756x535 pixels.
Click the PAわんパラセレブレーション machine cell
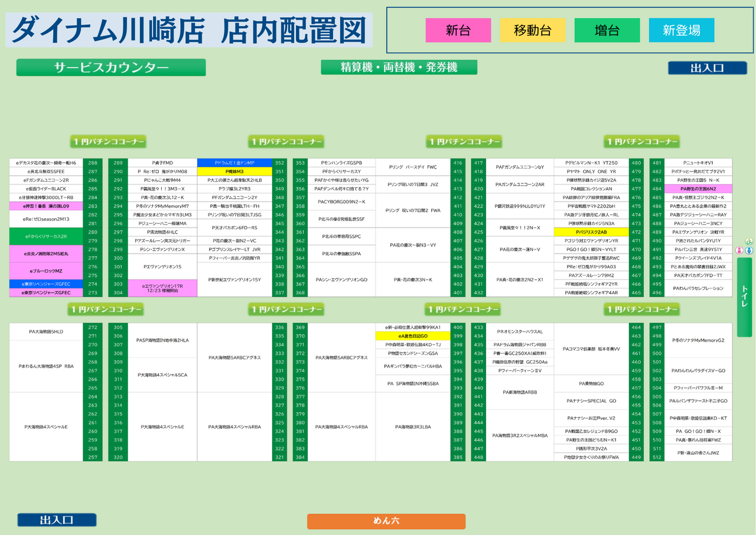pyautogui.click(x=698, y=288)
